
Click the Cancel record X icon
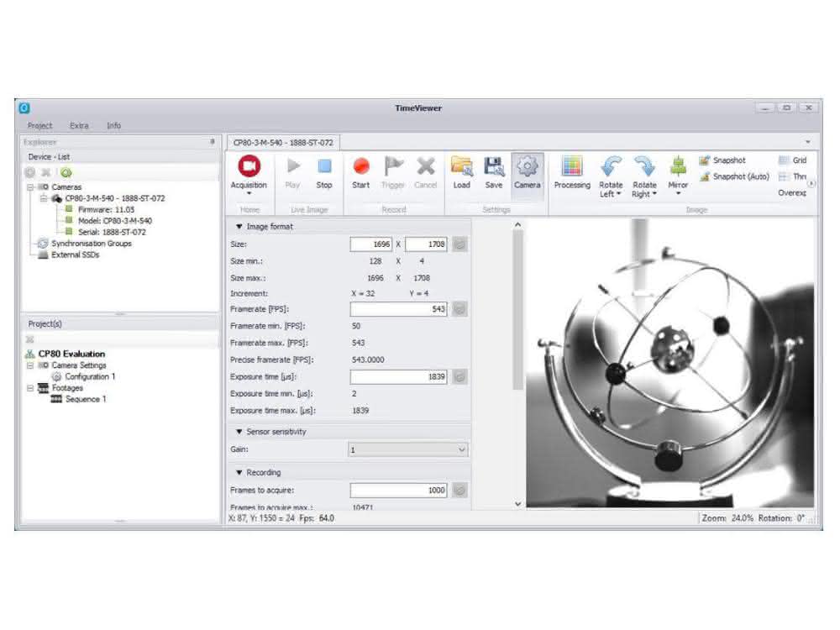(426, 166)
